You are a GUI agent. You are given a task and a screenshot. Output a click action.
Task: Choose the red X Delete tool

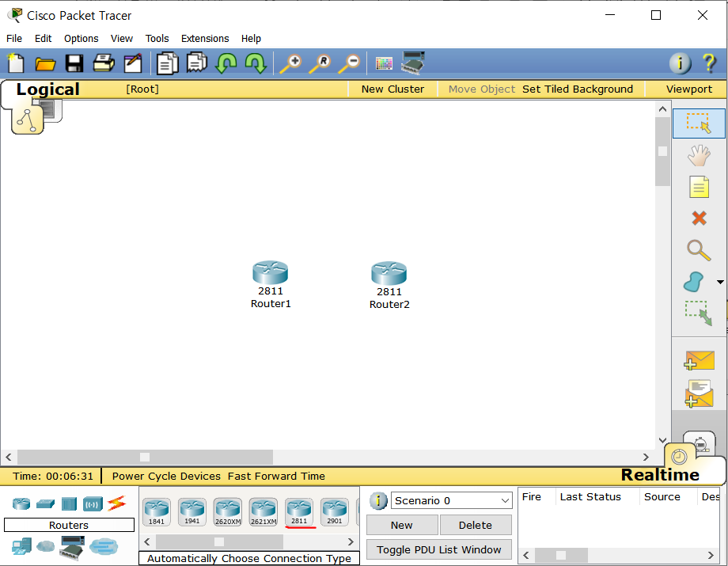[699, 218]
